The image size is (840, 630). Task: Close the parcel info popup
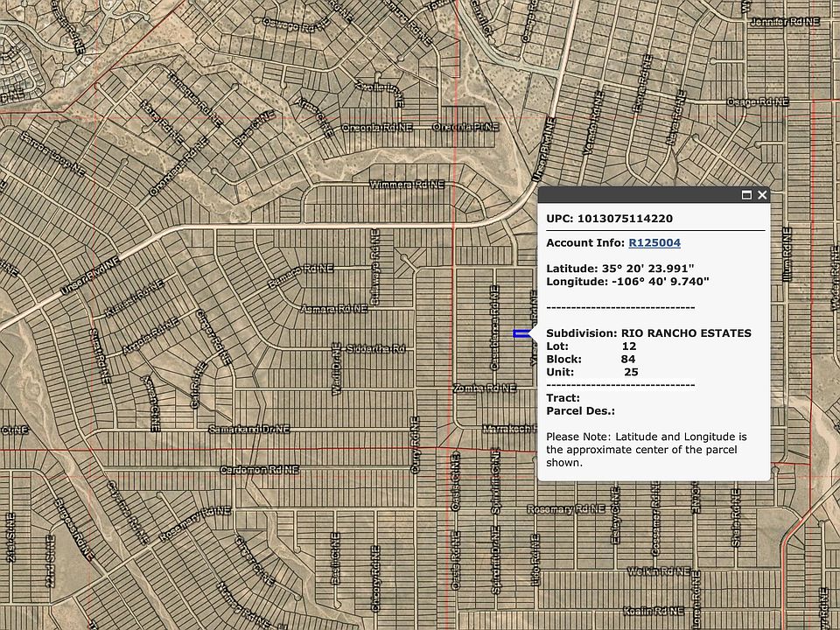[x=762, y=195]
